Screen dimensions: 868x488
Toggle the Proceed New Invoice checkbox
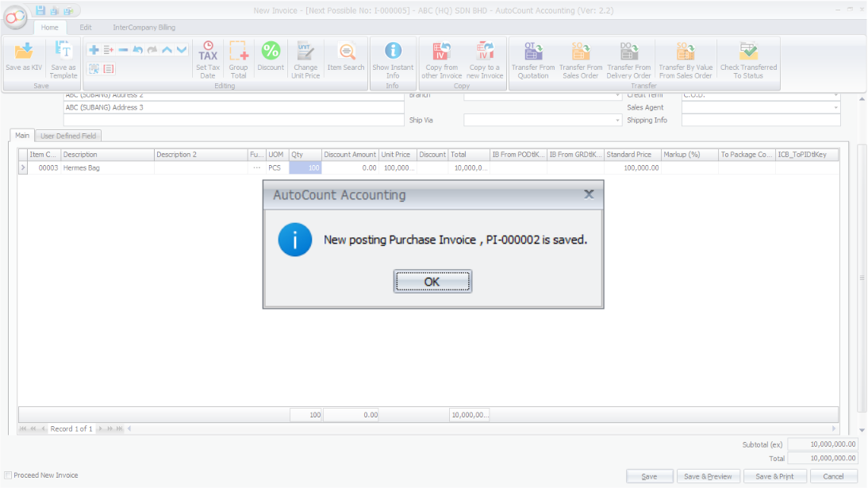[x=9, y=475]
